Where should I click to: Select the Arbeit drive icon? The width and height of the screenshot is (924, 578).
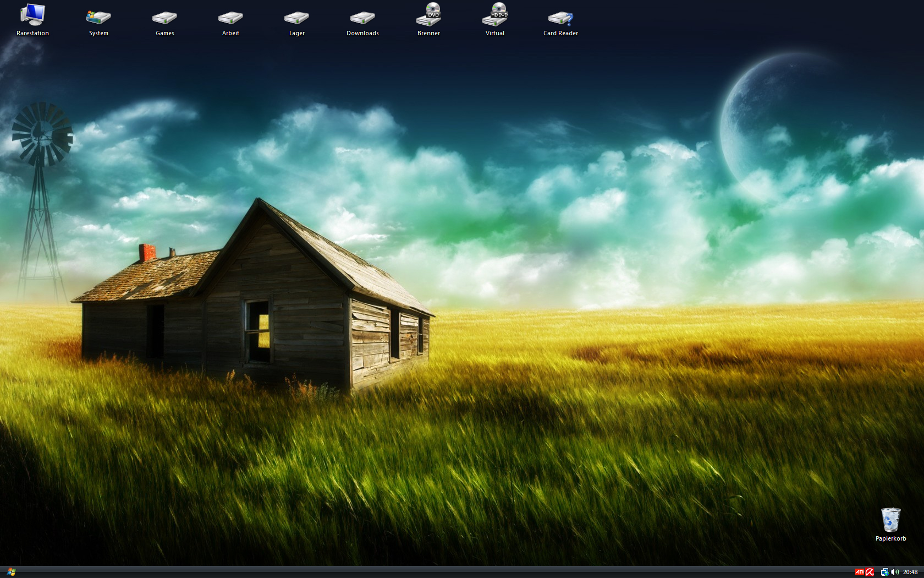[230, 18]
